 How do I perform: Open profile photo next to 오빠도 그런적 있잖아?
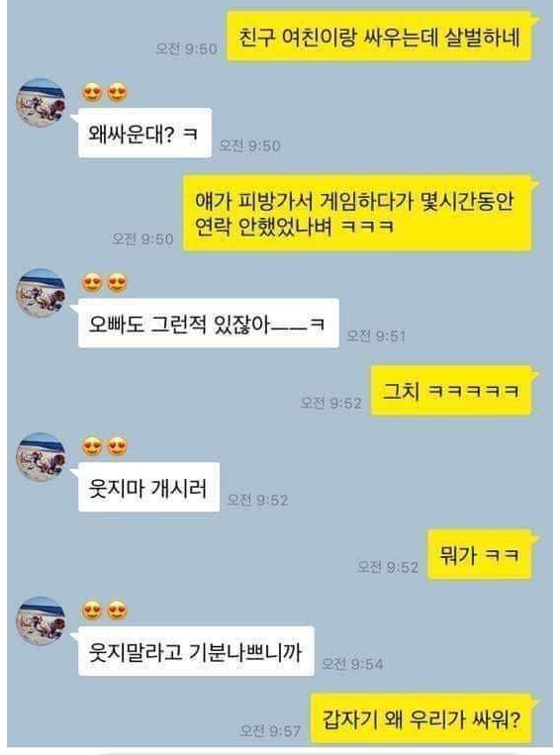point(41,293)
